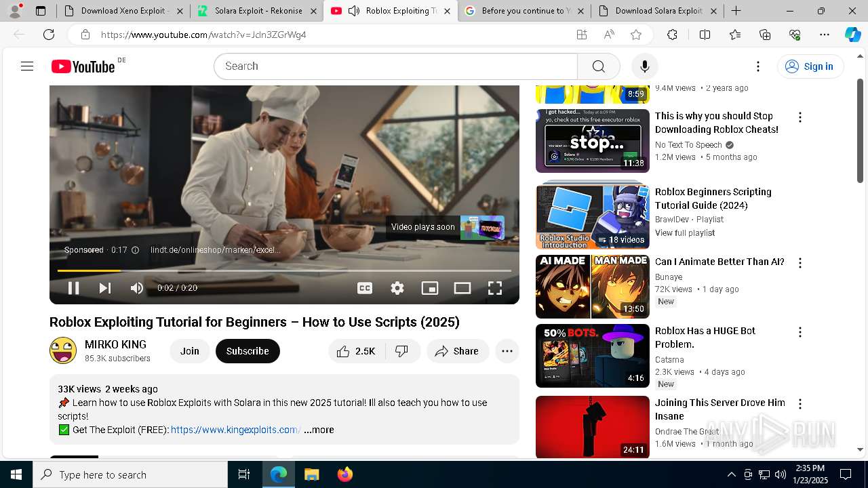Open Read aloud icon in address bar
This screenshot has height=488, width=868.
609,35
